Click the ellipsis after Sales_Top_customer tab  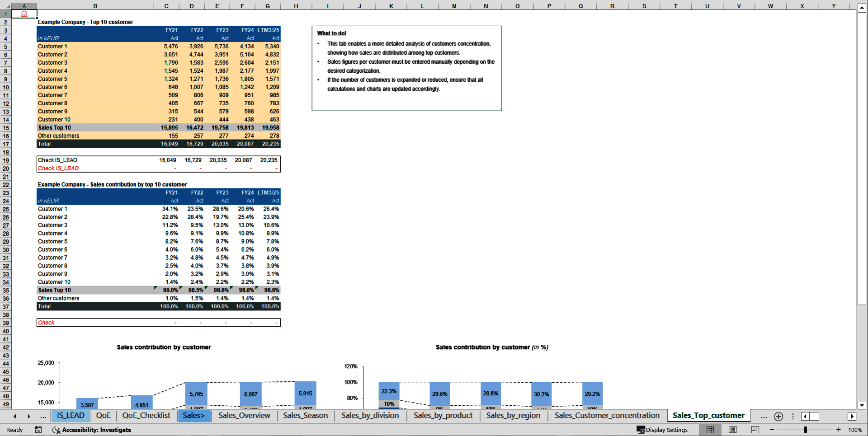[764, 416]
